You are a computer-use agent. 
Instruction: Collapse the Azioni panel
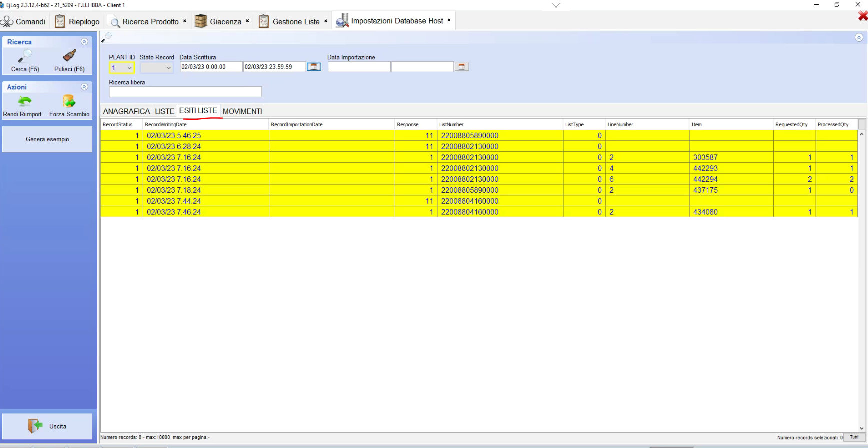84,87
